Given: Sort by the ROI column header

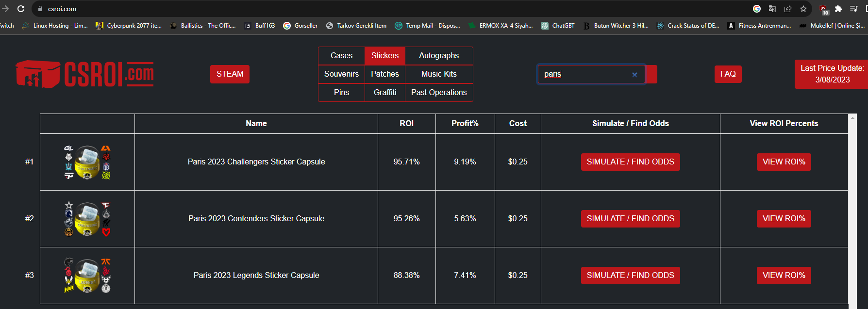Looking at the screenshot, I should (x=407, y=124).
